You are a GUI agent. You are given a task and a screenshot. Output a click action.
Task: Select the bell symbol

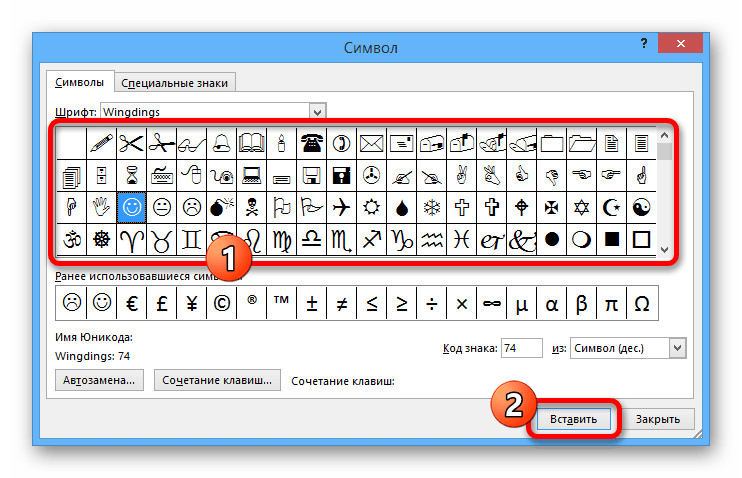(221, 143)
